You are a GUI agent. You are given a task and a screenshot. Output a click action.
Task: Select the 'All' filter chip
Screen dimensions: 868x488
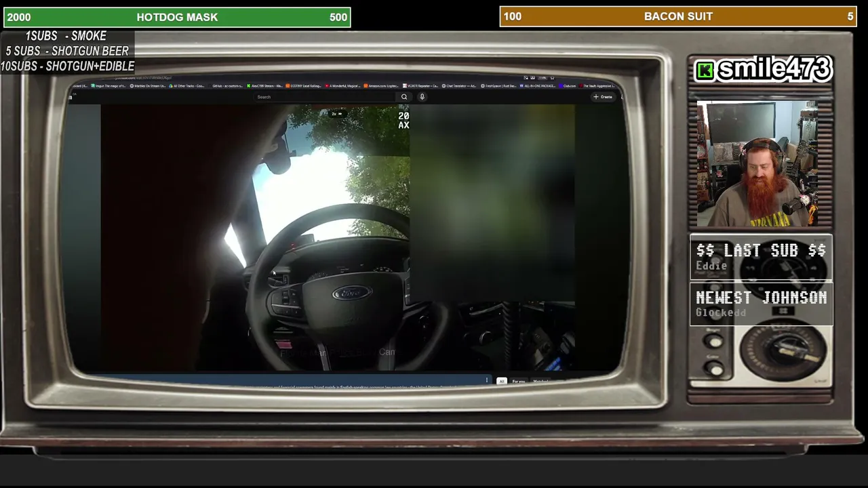502,382
